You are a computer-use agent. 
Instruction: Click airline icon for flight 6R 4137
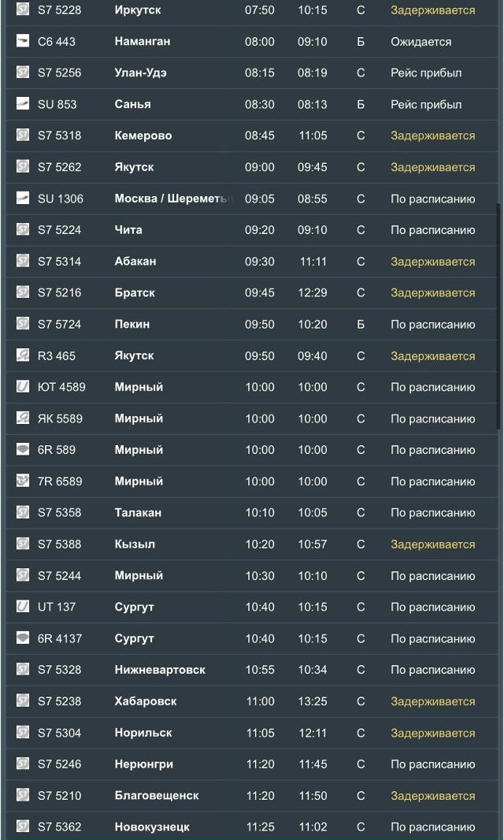(x=23, y=638)
